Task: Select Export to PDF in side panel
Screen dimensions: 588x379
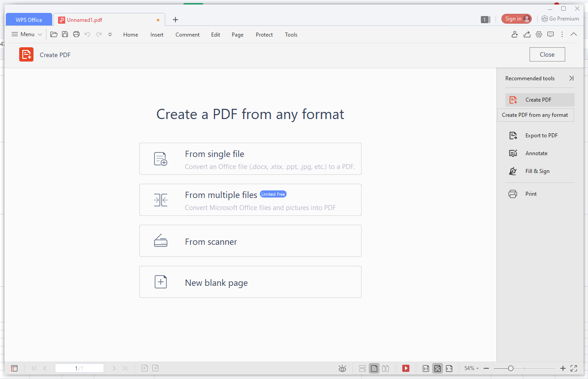Action: click(541, 136)
